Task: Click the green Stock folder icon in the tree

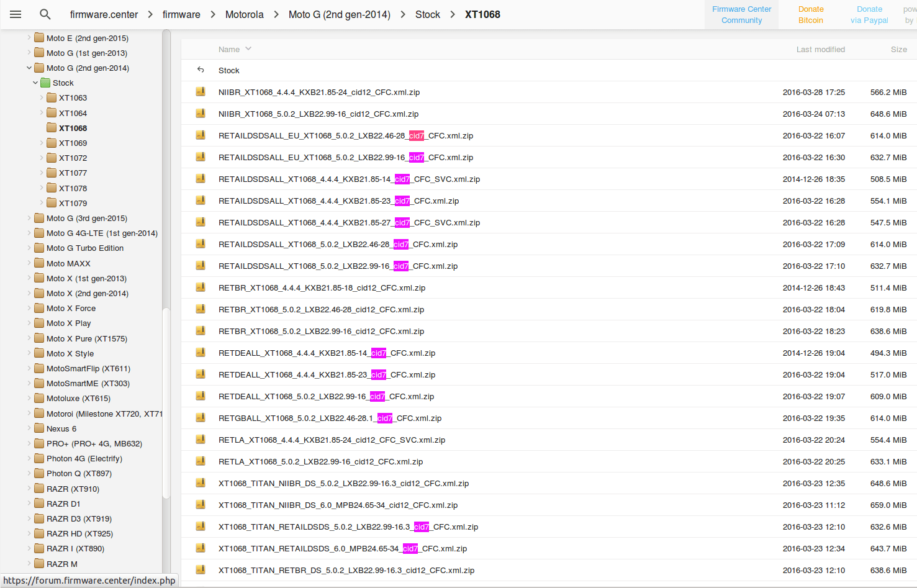Action: (45, 83)
